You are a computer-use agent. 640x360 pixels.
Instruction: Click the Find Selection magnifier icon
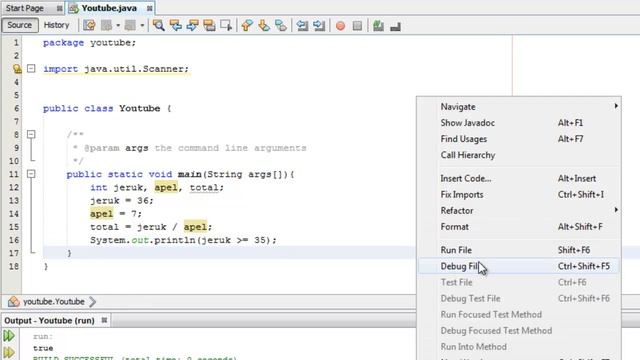click(x=158, y=25)
